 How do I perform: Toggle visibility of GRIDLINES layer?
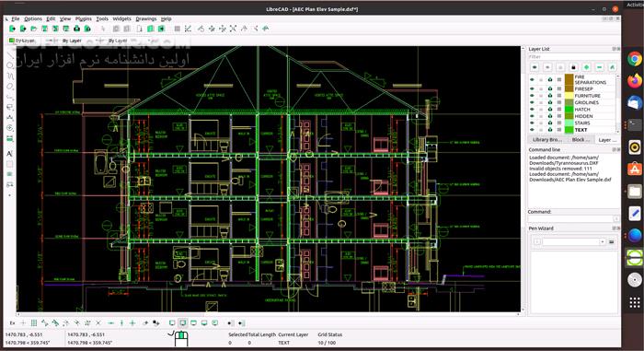coord(533,102)
